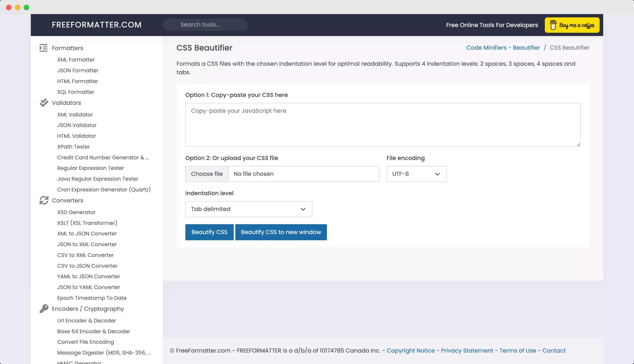Image resolution: width=634 pixels, height=364 pixels.
Task: Open the File encoding UTF-8 dropdown
Action: click(x=416, y=174)
